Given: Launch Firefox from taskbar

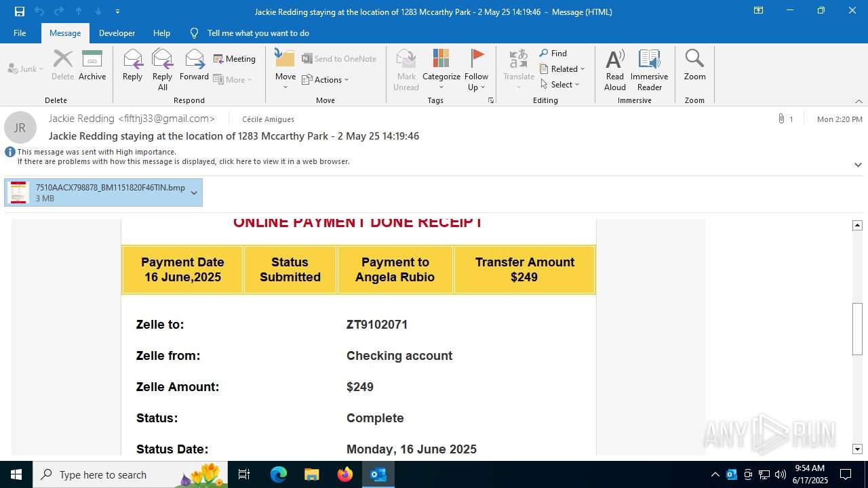Looking at the screenshot, I should tap(345, 474).
